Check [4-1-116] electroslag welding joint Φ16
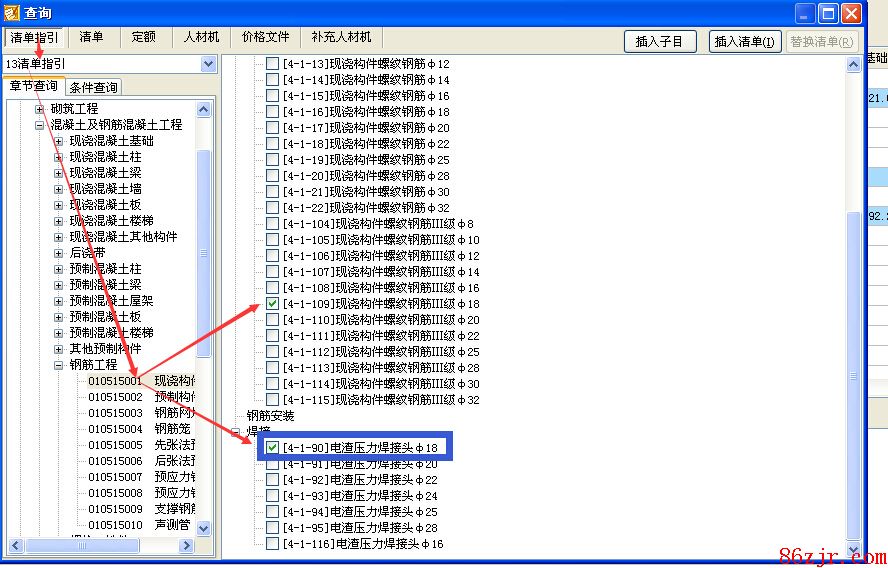This screenshot has height=568, width=888. tap(272, 544)
